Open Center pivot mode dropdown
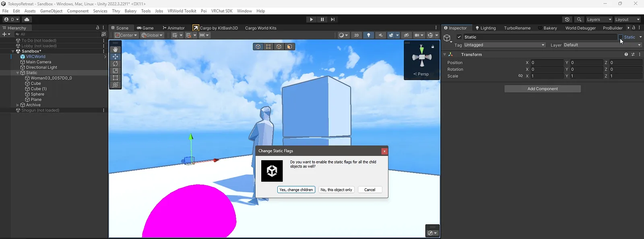Viewport: 644px width, 239px height. (126, 35)
